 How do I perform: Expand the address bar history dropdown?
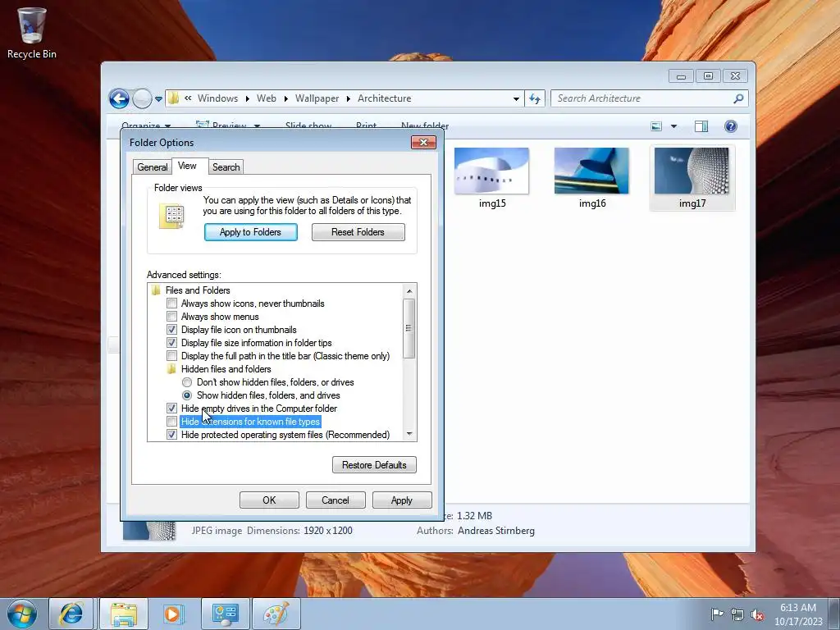click(516, 98)
